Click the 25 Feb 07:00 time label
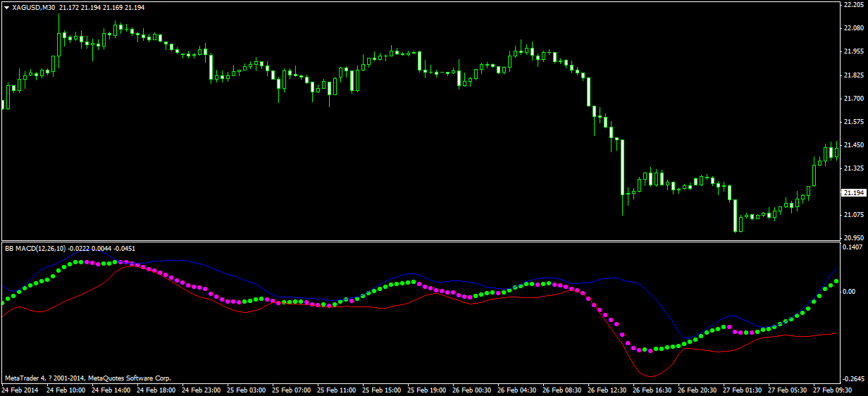 [x=292, y=390]
